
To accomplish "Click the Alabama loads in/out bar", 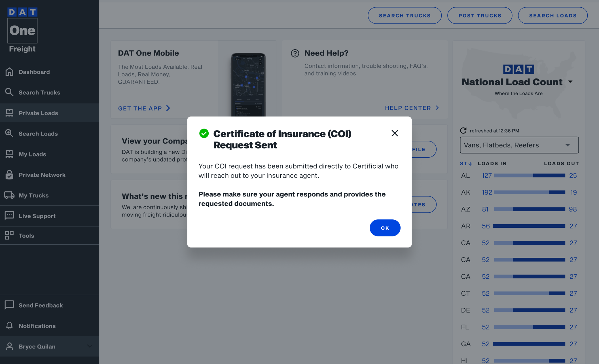I will 529,176.
